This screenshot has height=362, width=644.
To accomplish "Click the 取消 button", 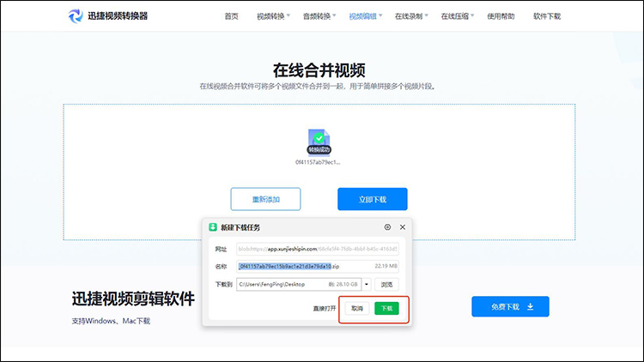I will point(357,308).
